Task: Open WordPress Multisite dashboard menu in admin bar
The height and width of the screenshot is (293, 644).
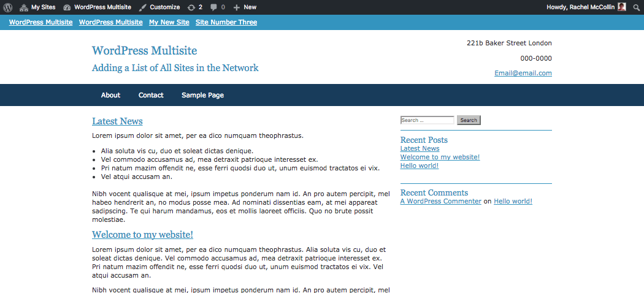Action: pos(98,7)
